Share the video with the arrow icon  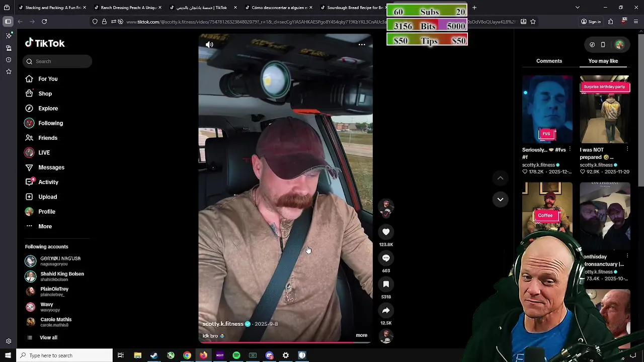[x=386, y=310]
